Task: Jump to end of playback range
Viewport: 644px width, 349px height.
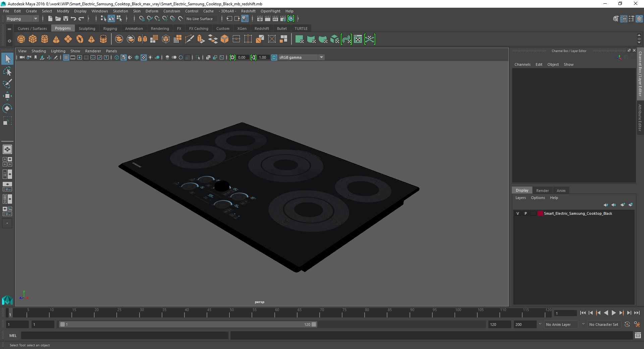Action: (x=637, y=313)
